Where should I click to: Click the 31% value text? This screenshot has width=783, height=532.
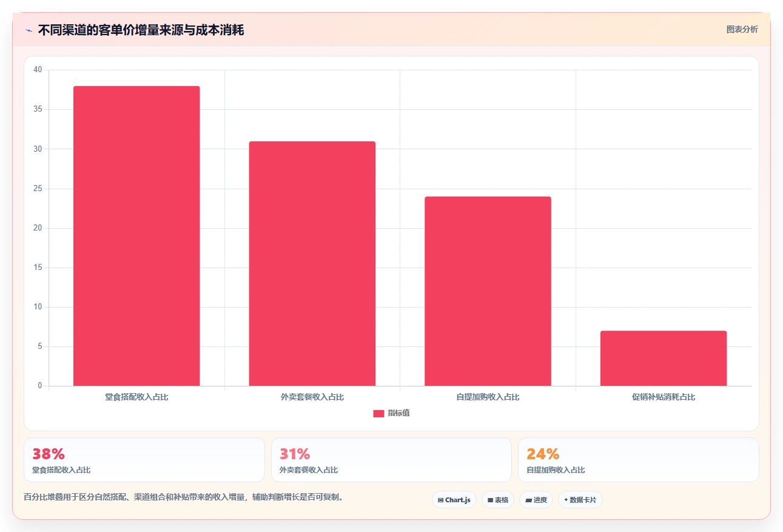[x=295, y=454]
